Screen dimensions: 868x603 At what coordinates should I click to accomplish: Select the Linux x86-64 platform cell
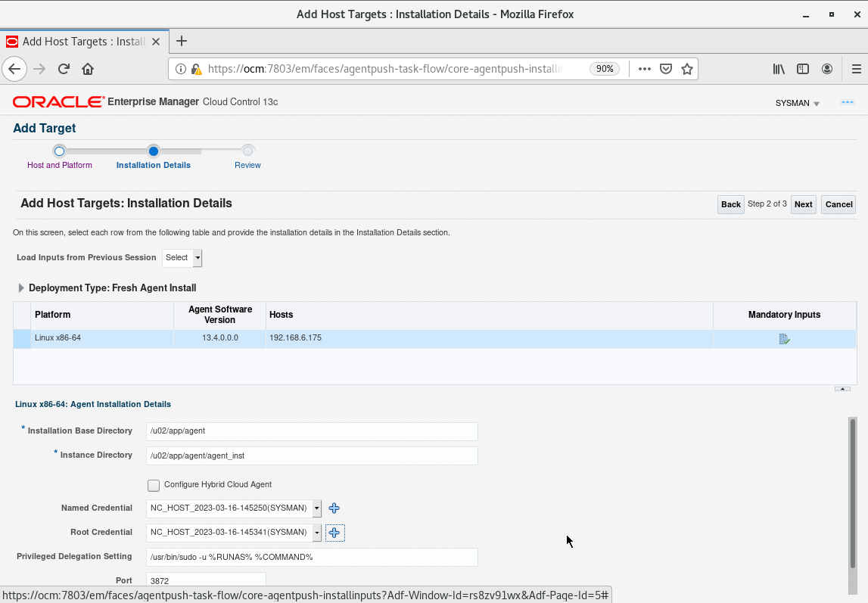click(x=102, y=339)
